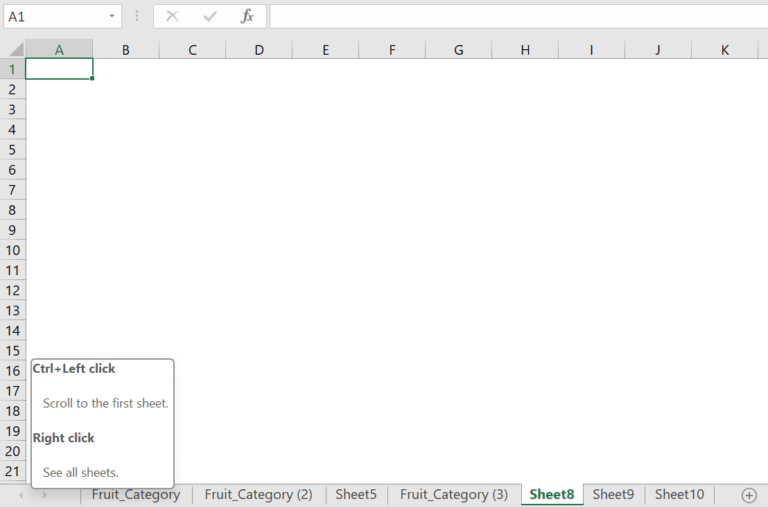Select column B header
Image resolution: width=768 pixels, height=508 pixels.
[126, 49]
